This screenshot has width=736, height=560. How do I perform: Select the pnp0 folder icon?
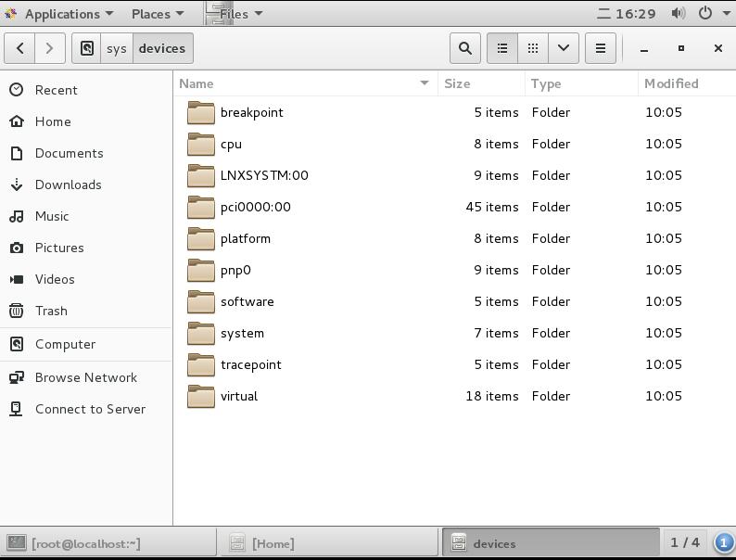(x=201, y=271)
